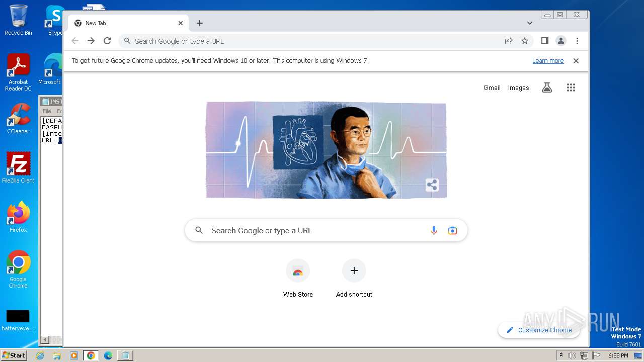644x362 pixels.
Task: Open the Chrome three-dot menu
Action: pyautogui.click(x=577, y=41)
